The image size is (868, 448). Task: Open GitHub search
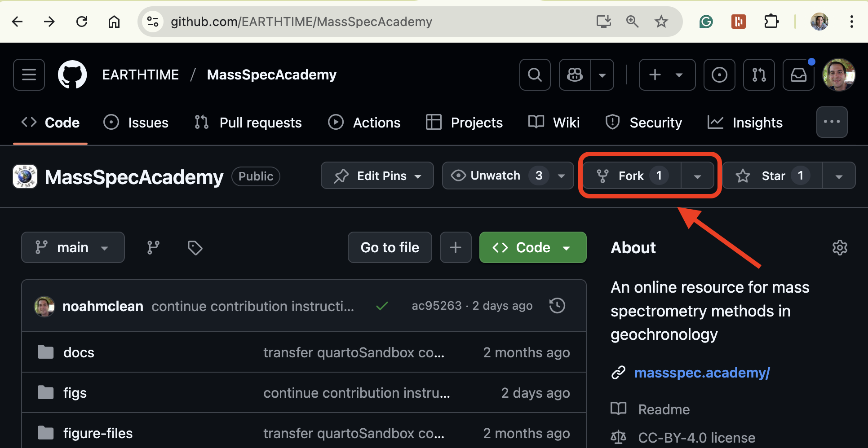pos(535,75)
